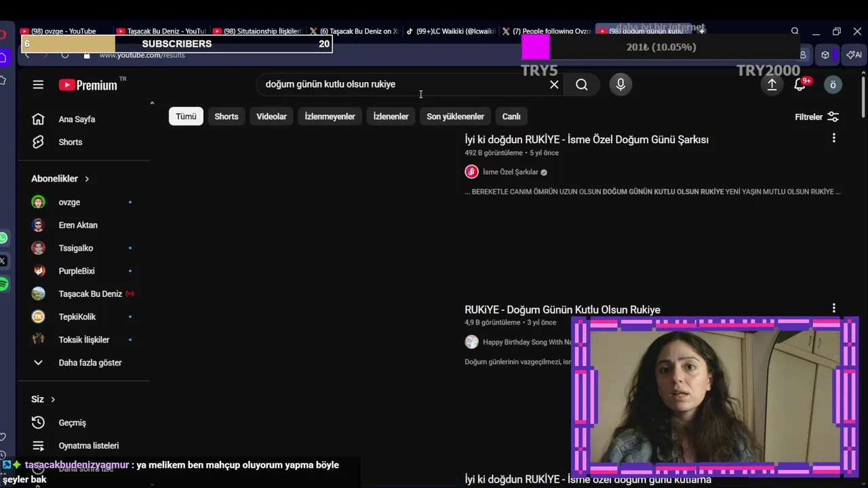
Task: Open the Opera AI button in the toolbar
Action: (854, 55)
